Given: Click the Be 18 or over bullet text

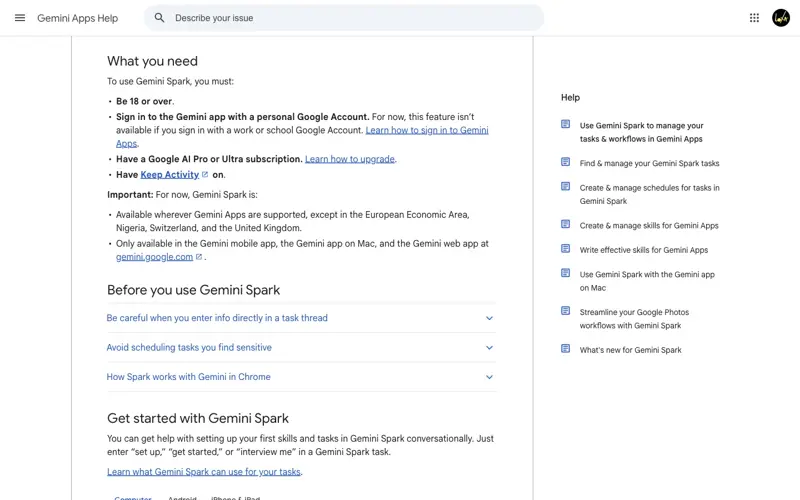Looking at the screenshot, I should point(145,102).
